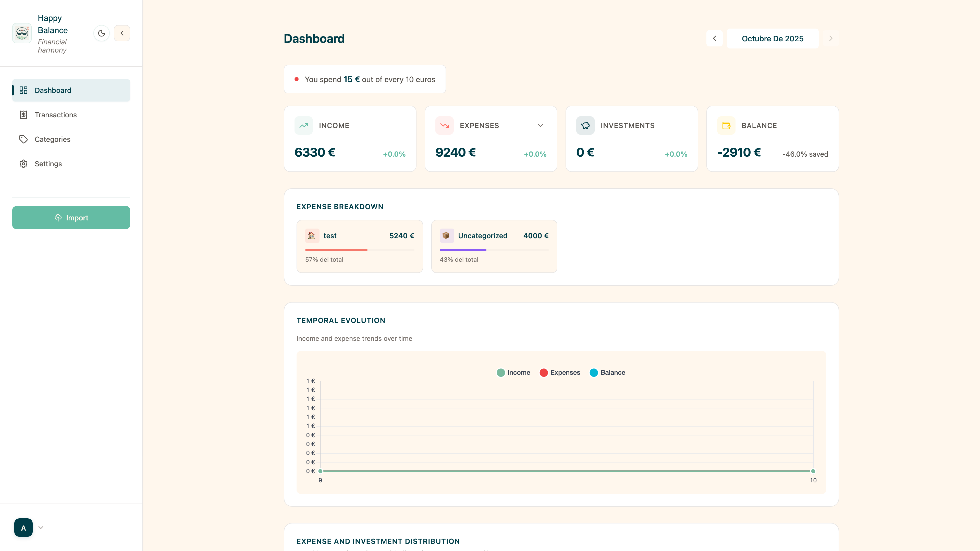Click the Income trending-up icon
This screenshot has width=980, height=551.
point(304,126)
